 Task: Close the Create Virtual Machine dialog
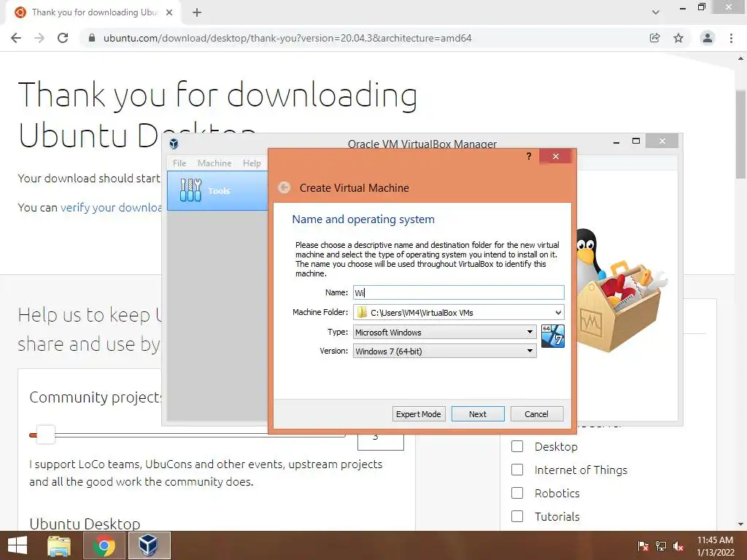click(x=555, y=156)
